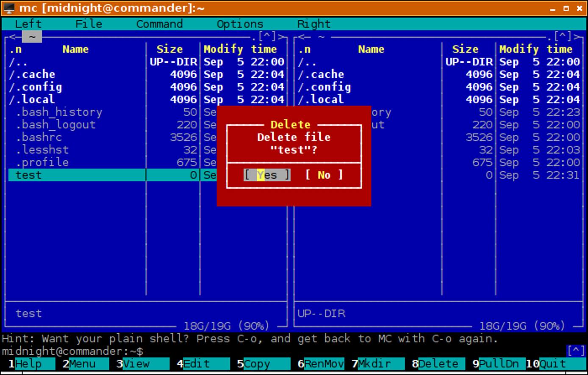
Task: Click the terminal icon in the title bar
Action: point(8,8)
